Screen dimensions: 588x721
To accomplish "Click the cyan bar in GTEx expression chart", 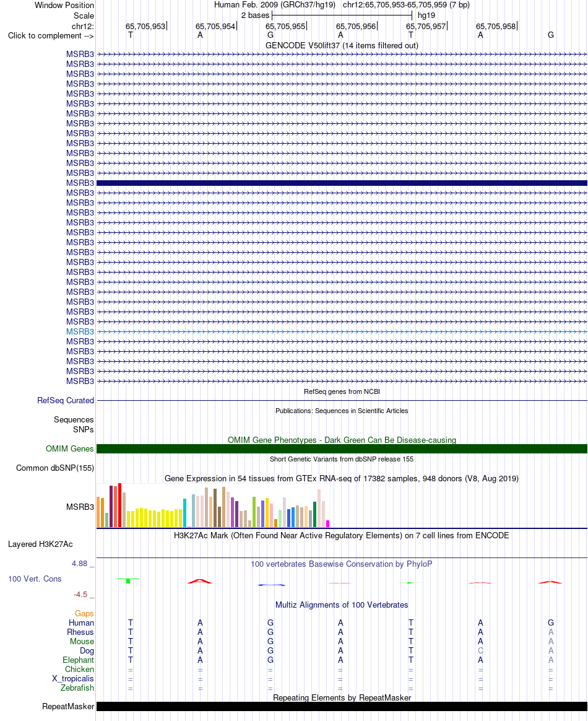I will (184, 513).
